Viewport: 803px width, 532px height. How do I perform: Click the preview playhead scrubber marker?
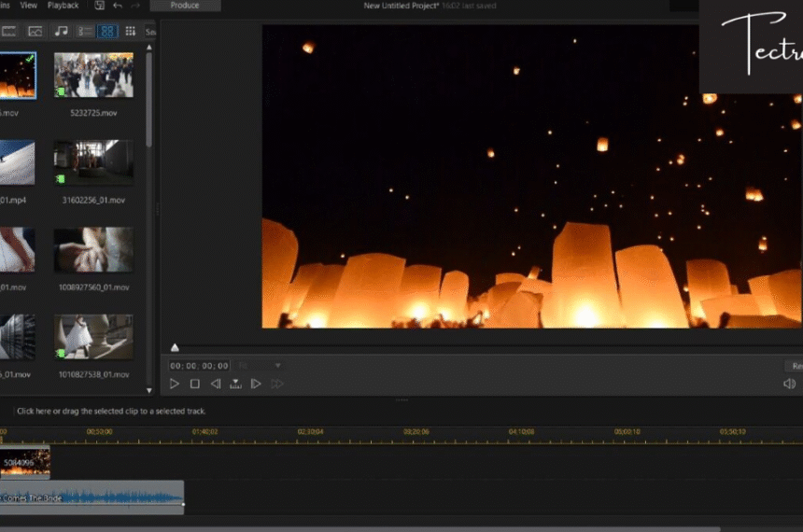175,348
